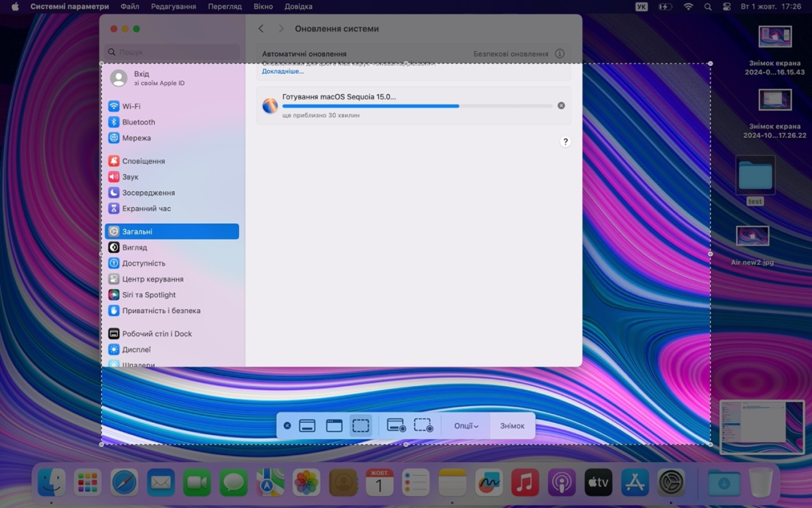Image resolution: width=812 pixels, height=508 pixels.
Task: Open Photos from the Dock
Action: pos(306,482)
